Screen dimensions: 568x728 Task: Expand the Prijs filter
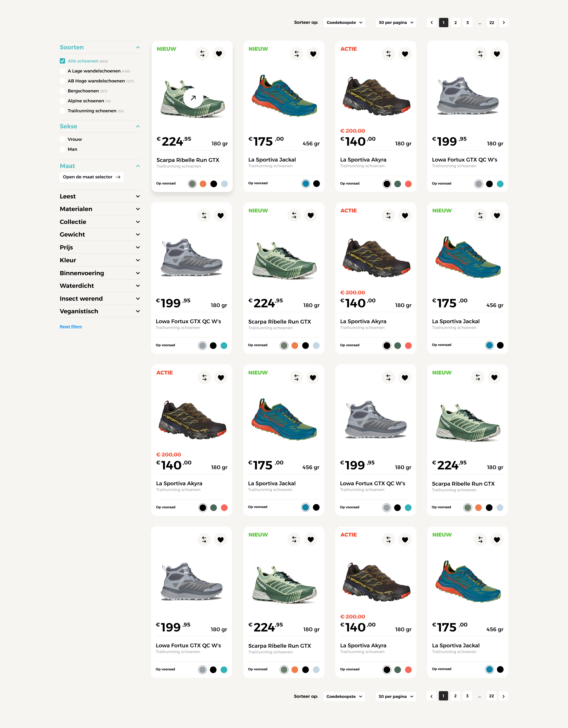pos(100,247)
